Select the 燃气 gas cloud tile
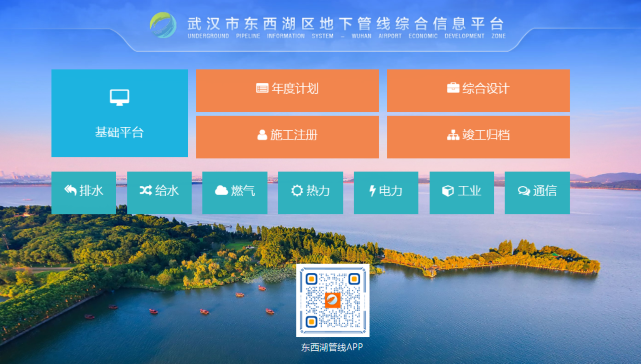The height and width of the screenshot is (364, 641). coord(235,193)
